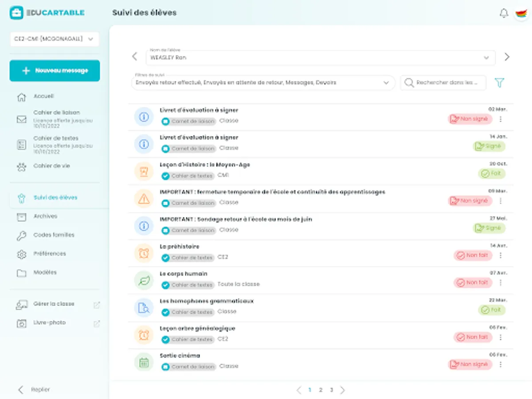
Task: Click the Non fait badge on Le corps humain row
Action: (x=473, y=282)
